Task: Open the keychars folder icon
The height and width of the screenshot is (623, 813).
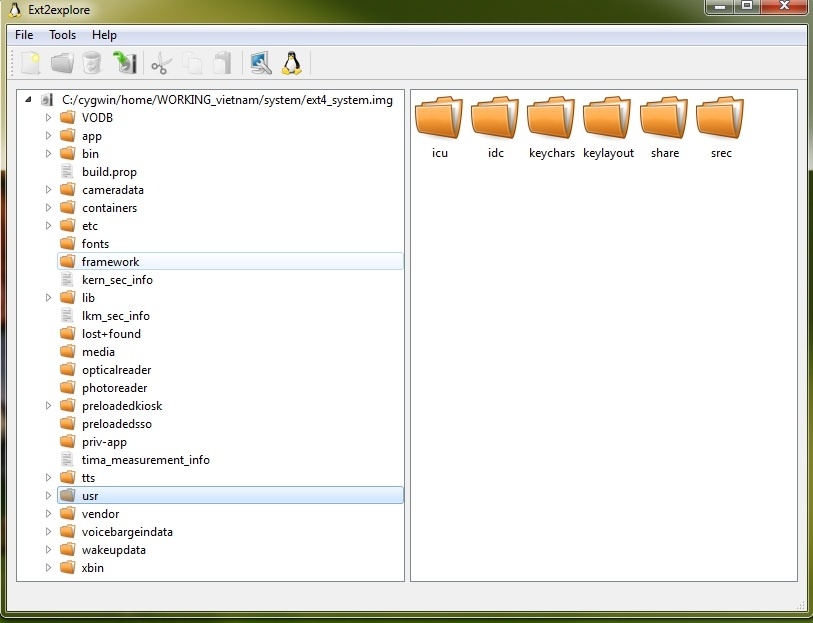Action: point(551,117)
